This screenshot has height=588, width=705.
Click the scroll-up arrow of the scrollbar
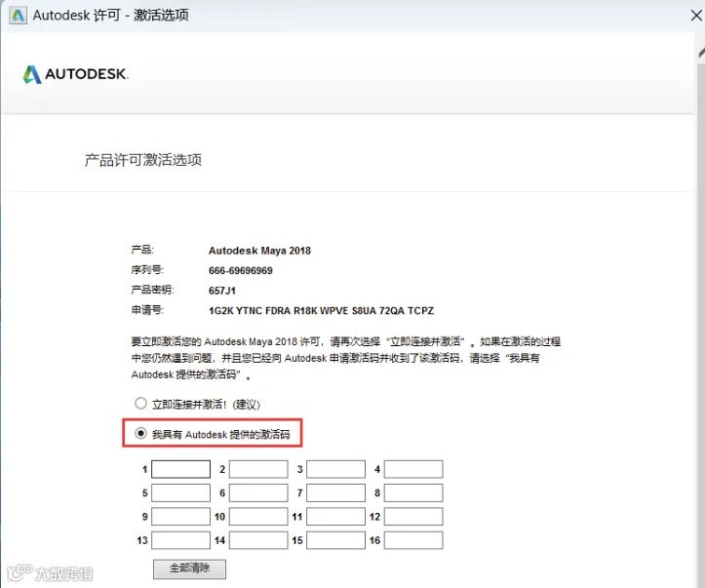click(x=701, y=53)
